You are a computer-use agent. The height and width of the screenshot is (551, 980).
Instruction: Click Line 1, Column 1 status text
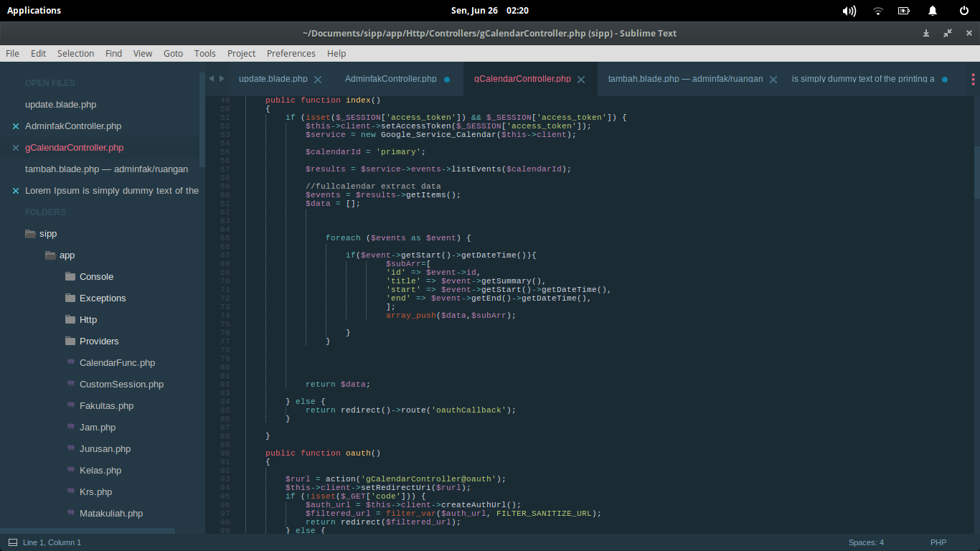52,542
